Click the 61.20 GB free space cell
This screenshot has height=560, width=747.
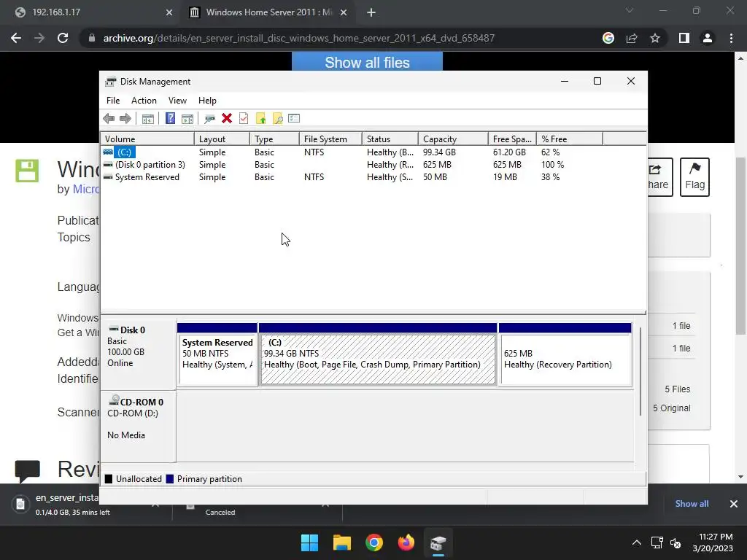[x=509, y=152]
